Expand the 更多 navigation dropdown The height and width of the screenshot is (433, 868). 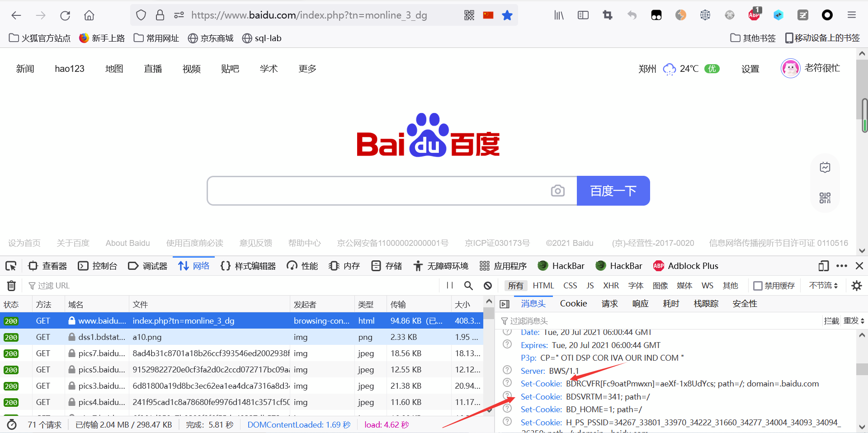tap(307, 69)
